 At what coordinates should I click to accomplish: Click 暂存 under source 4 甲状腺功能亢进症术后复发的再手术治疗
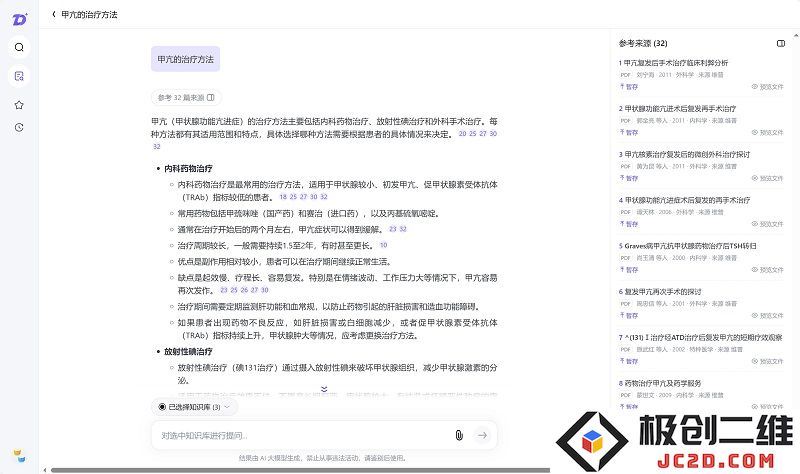(x=629, y=224)
